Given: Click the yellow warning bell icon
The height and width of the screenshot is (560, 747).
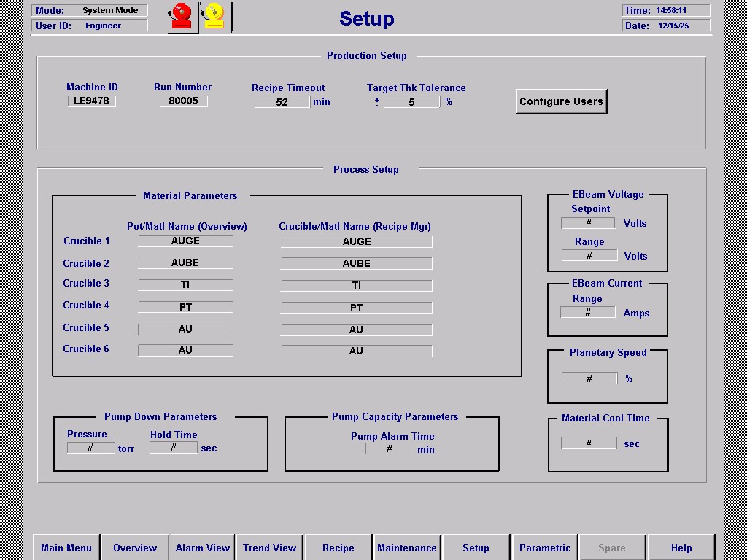Looking at the screenshot, I should (214, 17).
